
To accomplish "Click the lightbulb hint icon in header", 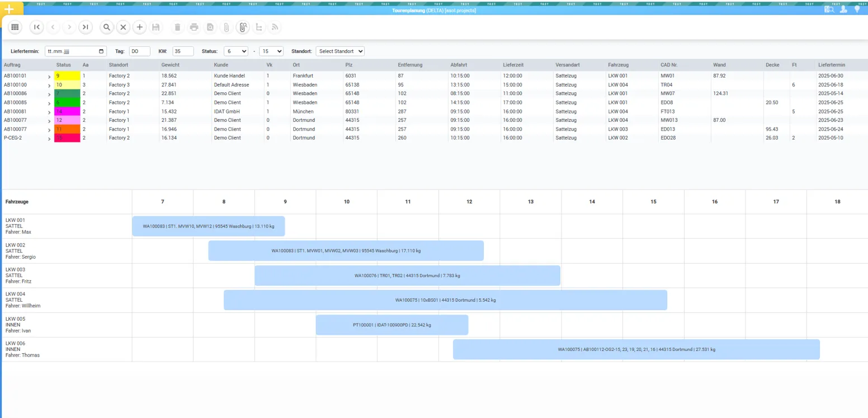I will click(857, 9).
